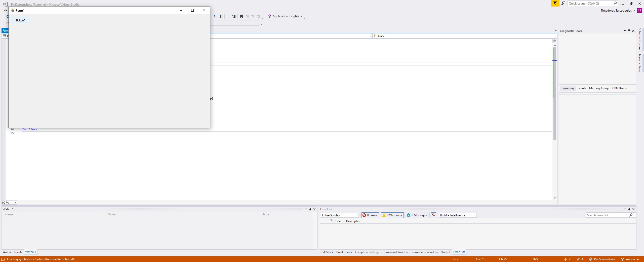Click the Search Error List field
The height and width of the screenshot is (262, 644).
607,215
